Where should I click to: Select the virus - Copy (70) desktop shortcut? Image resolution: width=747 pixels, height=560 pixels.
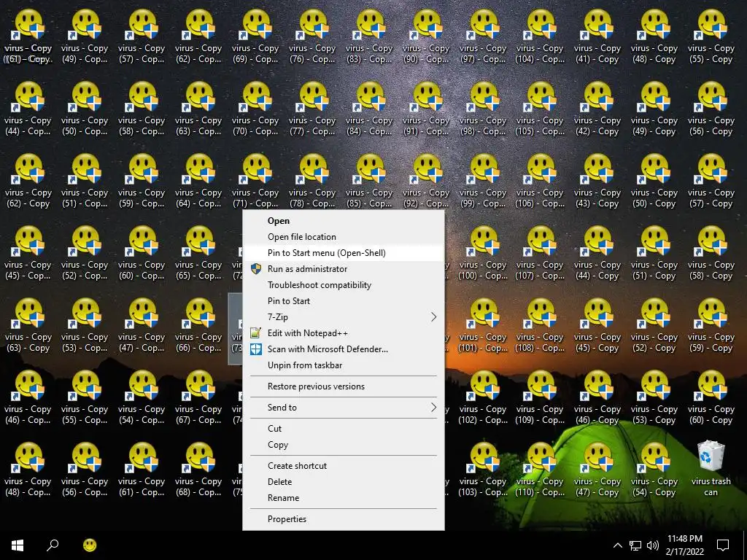[x=255, y=109]
